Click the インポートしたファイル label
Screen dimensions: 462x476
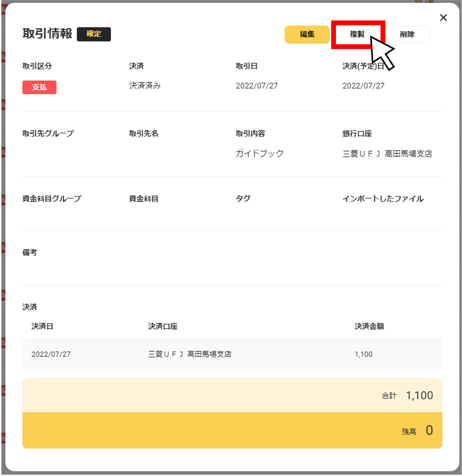[383, 198]
